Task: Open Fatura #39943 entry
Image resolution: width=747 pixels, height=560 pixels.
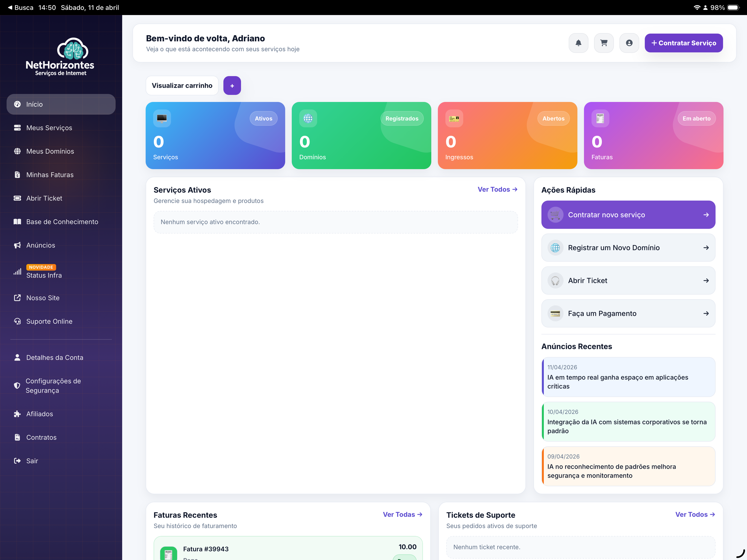Action: click(x=288, y=548)
